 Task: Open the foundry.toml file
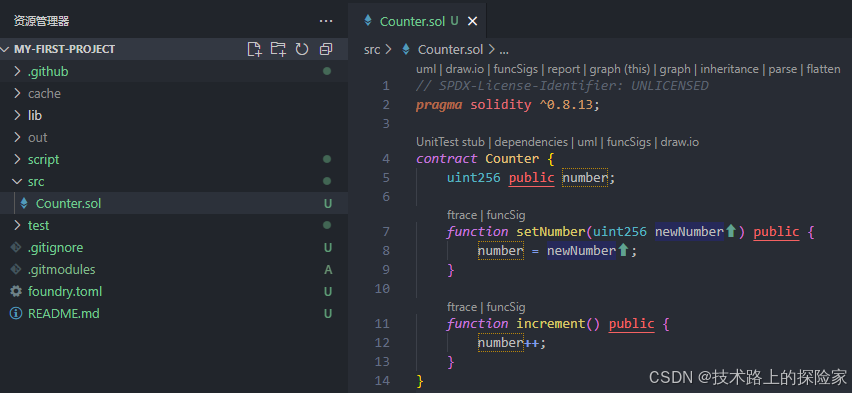pos(65,291)
